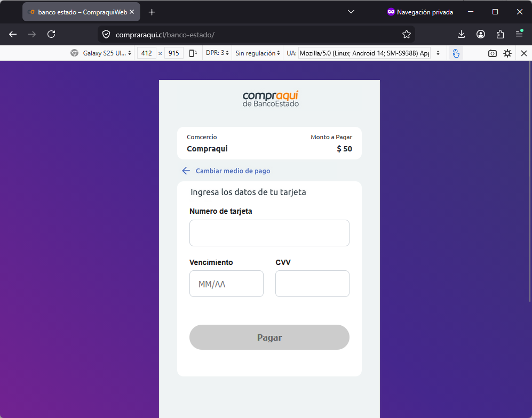Rotate the responsive viewport
Viewport: 532px width, 418px height.
[193, 53]
